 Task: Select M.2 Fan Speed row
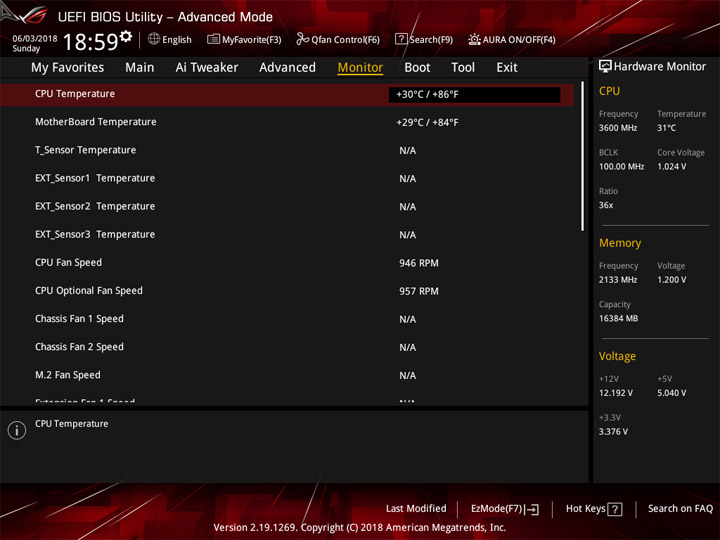(x=287, y=375)
